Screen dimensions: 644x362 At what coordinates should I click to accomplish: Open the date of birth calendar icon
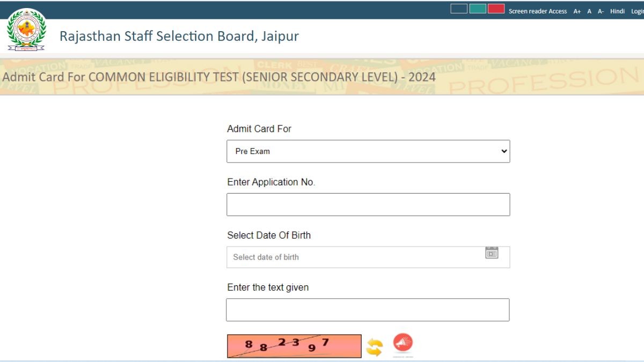[x=492, y=253]
